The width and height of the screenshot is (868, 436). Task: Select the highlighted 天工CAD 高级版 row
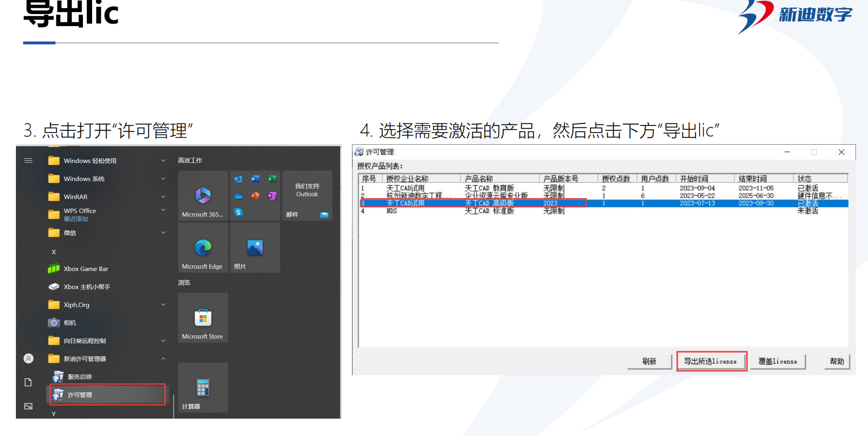pyautogui.click(x=603, y=204)
